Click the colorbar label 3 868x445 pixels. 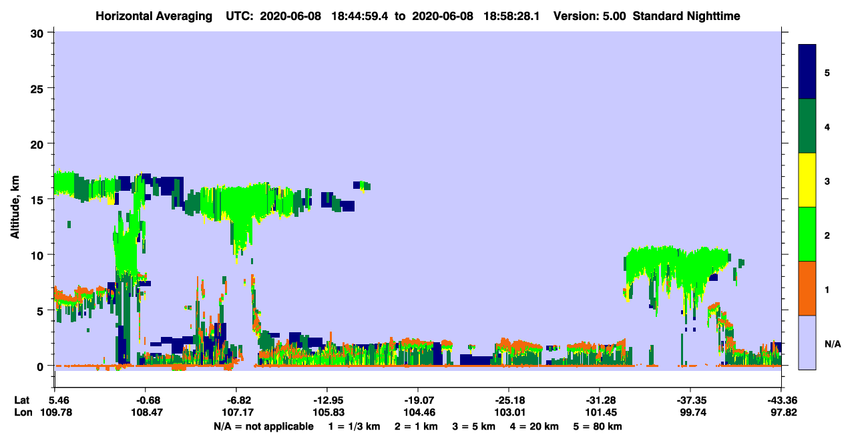[x=827, y=181]
